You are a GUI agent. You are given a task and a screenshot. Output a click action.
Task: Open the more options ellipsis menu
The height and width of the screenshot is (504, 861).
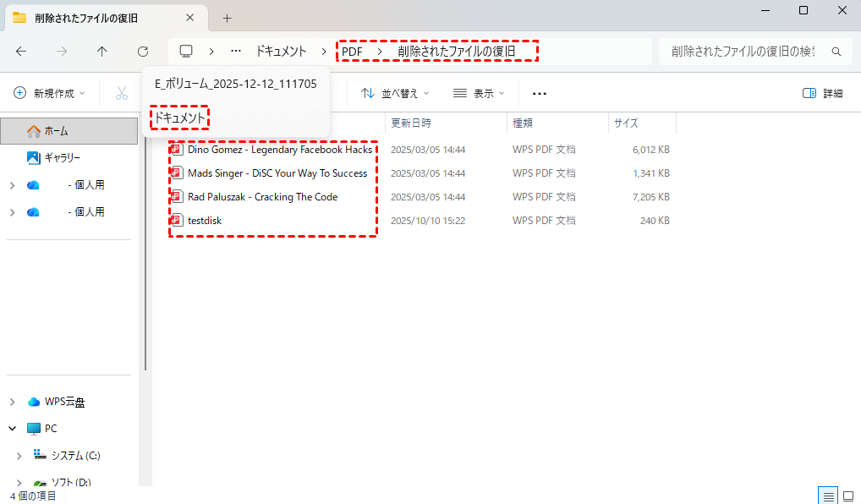pos(540,93)
